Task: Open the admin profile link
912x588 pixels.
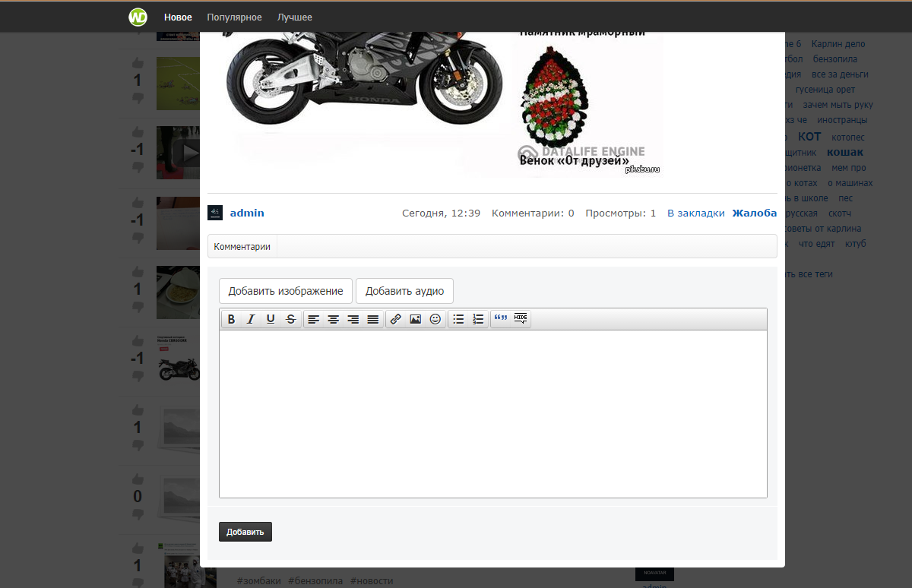Action: coord(247,213)
